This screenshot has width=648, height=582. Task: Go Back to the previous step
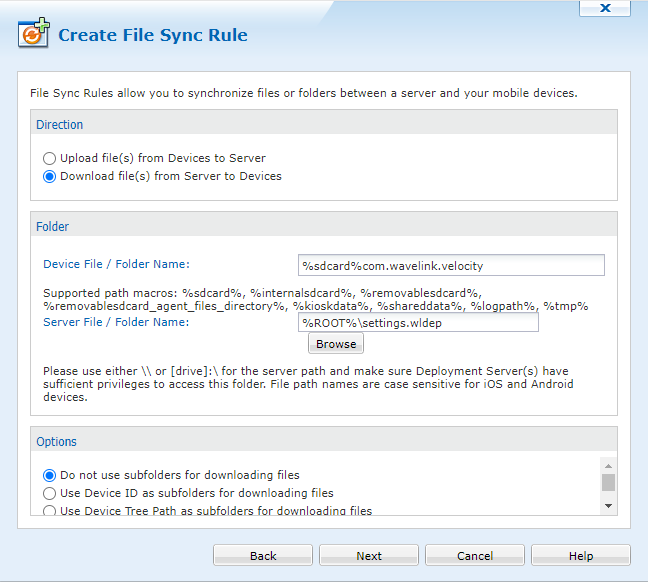[263, 556]
